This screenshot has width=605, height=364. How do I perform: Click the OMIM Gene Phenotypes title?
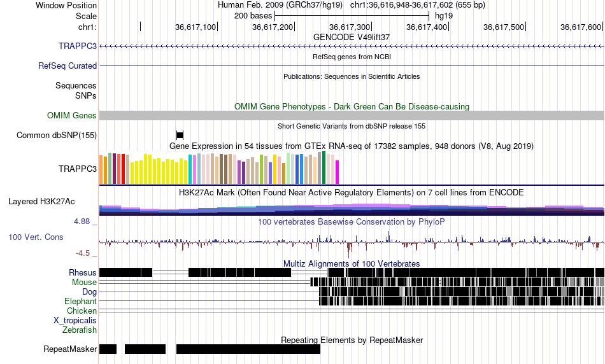(352, 106)
